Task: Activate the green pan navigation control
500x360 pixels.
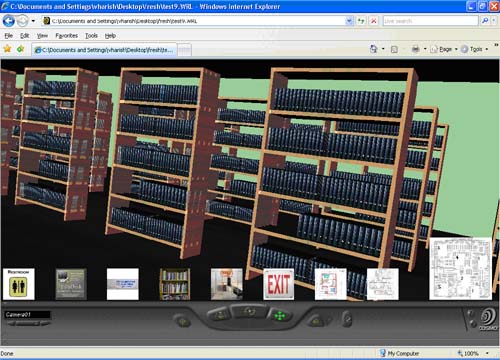Action: 280,315
